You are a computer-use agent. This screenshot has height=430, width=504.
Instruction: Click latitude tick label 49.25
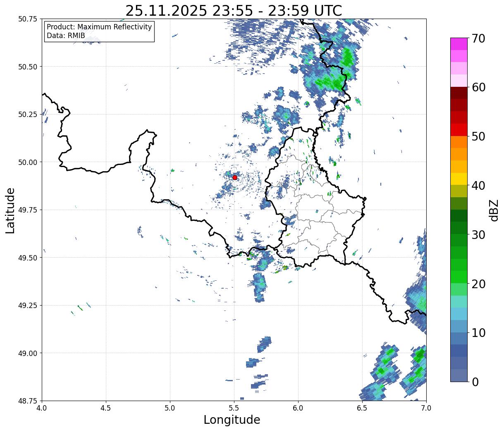point(27,306)
